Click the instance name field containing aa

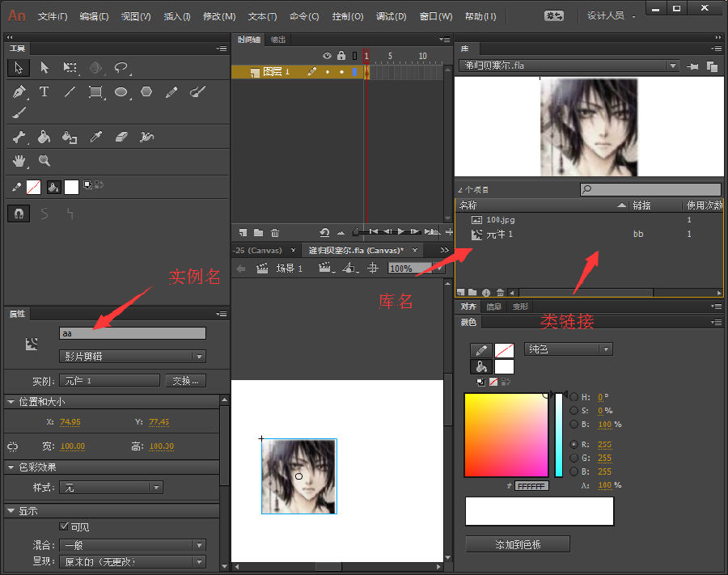click(x=133, y=333)
